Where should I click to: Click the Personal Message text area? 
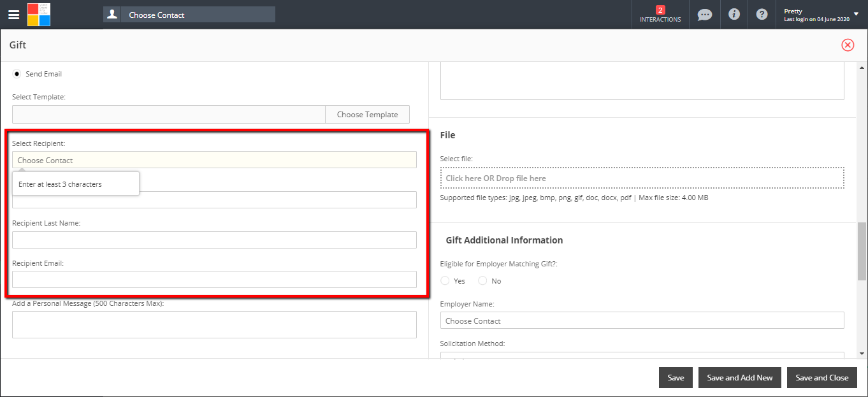[214, 324]
